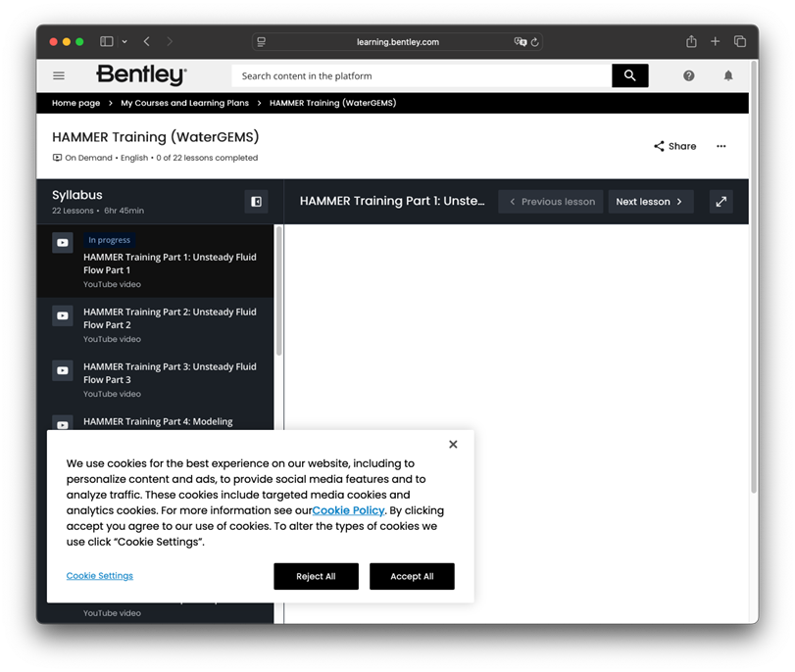The height and width of the screenshot is (672, 795).
Task: Open the Cookie Policy link
Action: click(x=348, y=510)
